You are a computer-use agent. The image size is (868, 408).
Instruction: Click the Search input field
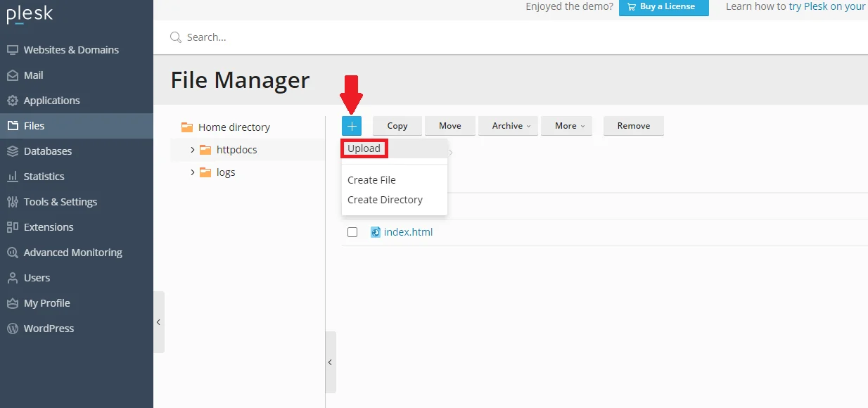[x=422, y=37]
